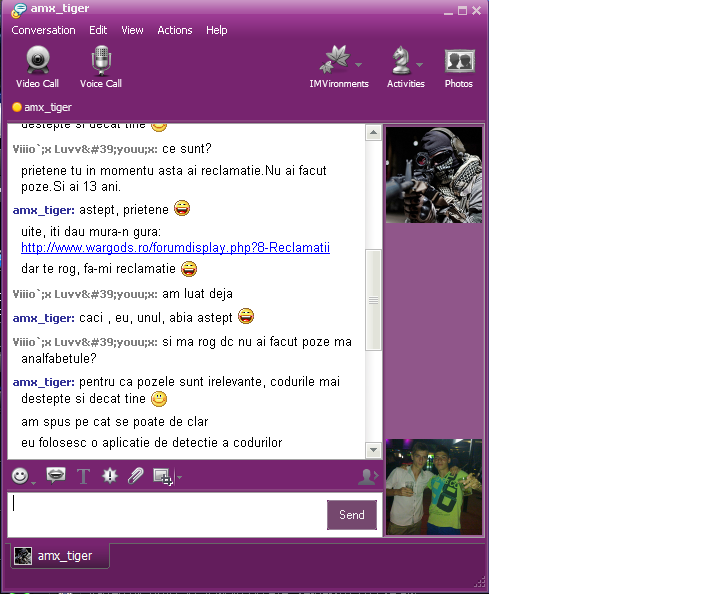This screenshot has width=720, height=594.
Task: Click the laughing emoticon after "fa-mi reclamatie"
Action: pos(189,269)
